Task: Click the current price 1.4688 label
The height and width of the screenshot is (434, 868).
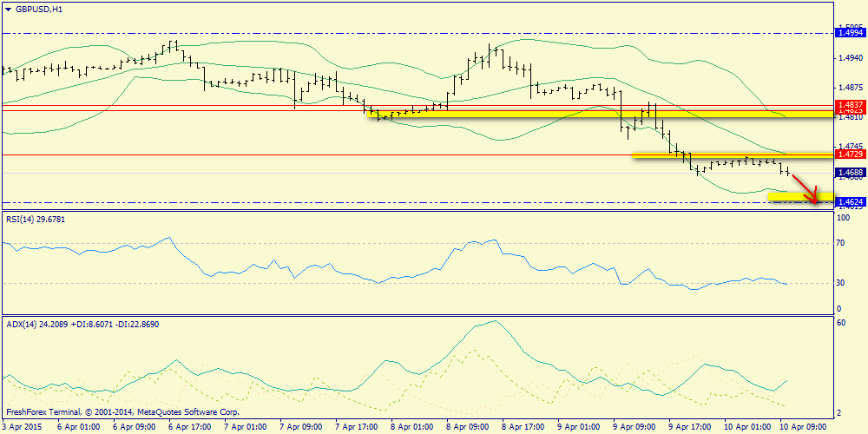Action: pos(851,173)
